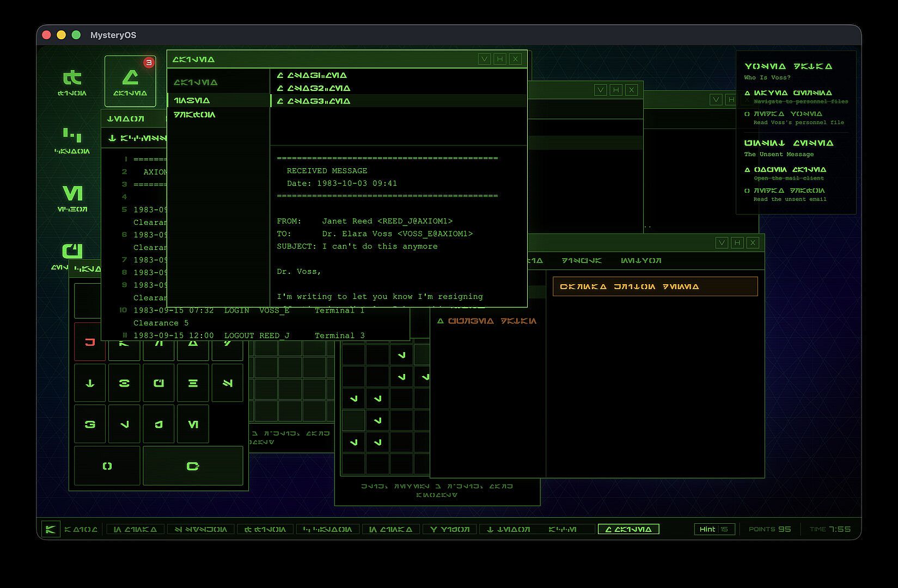Click the Hint button in the taskbar
The width and height of the screenshot is (898, 588).
(714, 529)
